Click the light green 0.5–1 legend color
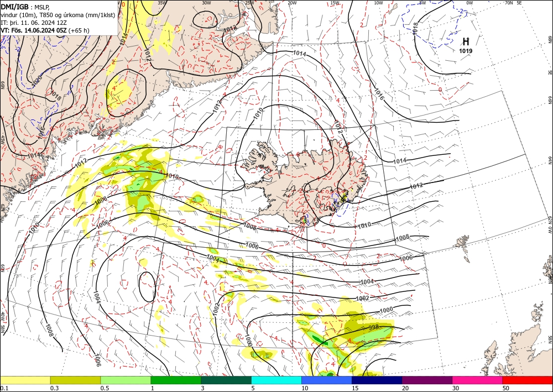 (126, 380)
